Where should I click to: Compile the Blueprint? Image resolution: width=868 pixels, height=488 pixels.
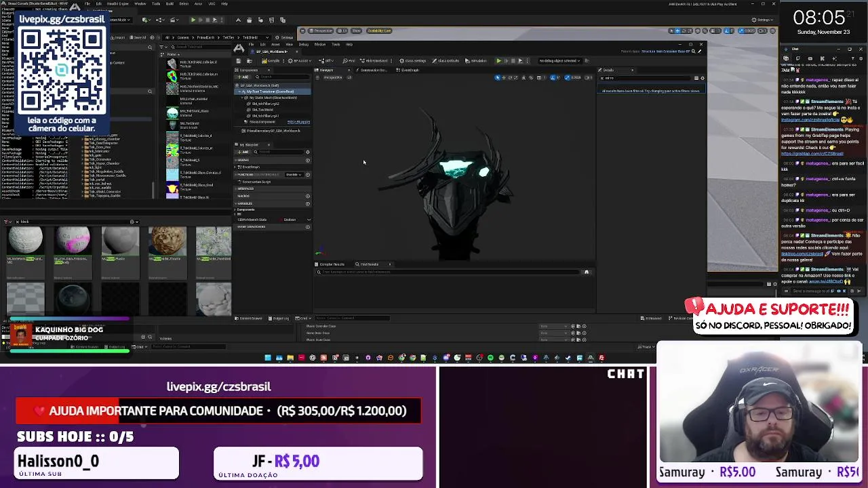click(271, 60)
